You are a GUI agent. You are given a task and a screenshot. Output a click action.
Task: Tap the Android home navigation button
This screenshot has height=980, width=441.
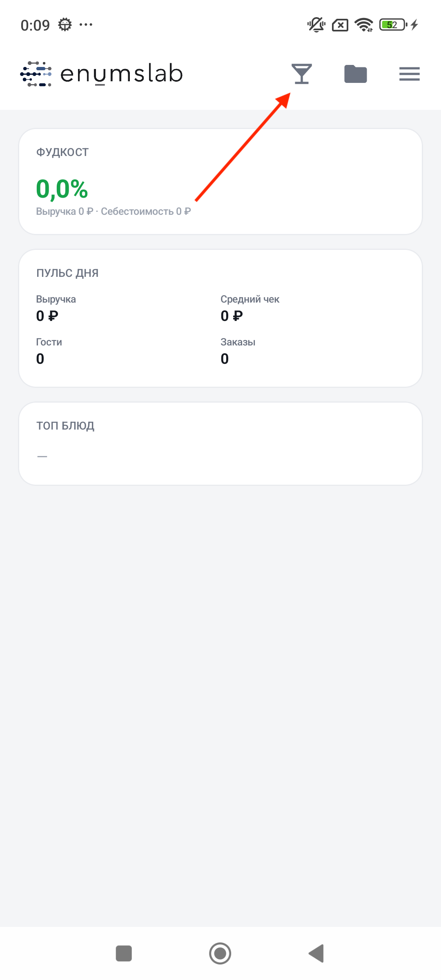coord(220,953)
